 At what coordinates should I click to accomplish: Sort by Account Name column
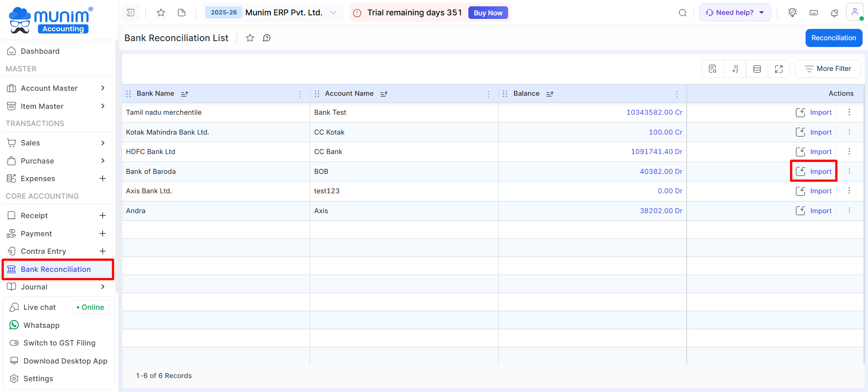(x=384, y=94)
